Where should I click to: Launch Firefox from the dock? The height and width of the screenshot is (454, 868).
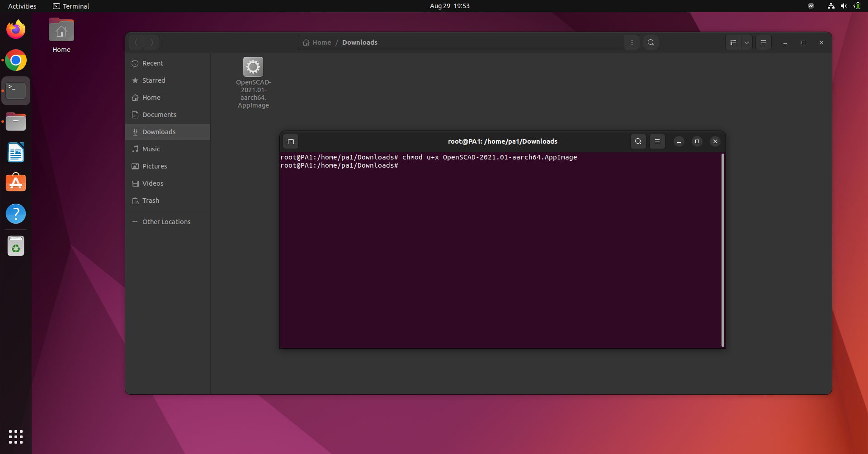(16, 30)
